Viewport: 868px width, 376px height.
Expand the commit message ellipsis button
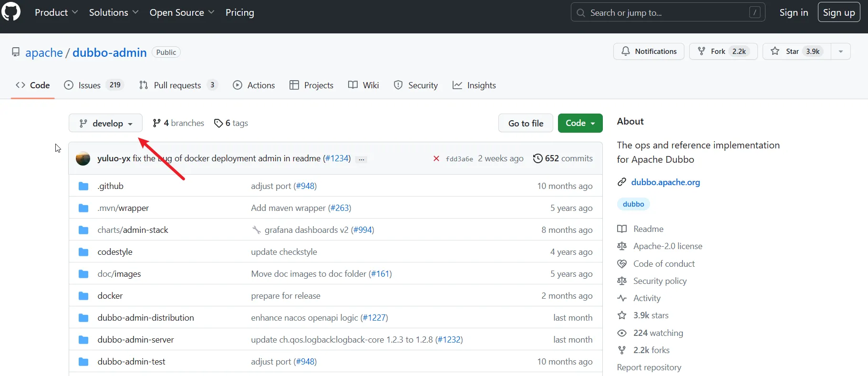(x=362, y=159)
